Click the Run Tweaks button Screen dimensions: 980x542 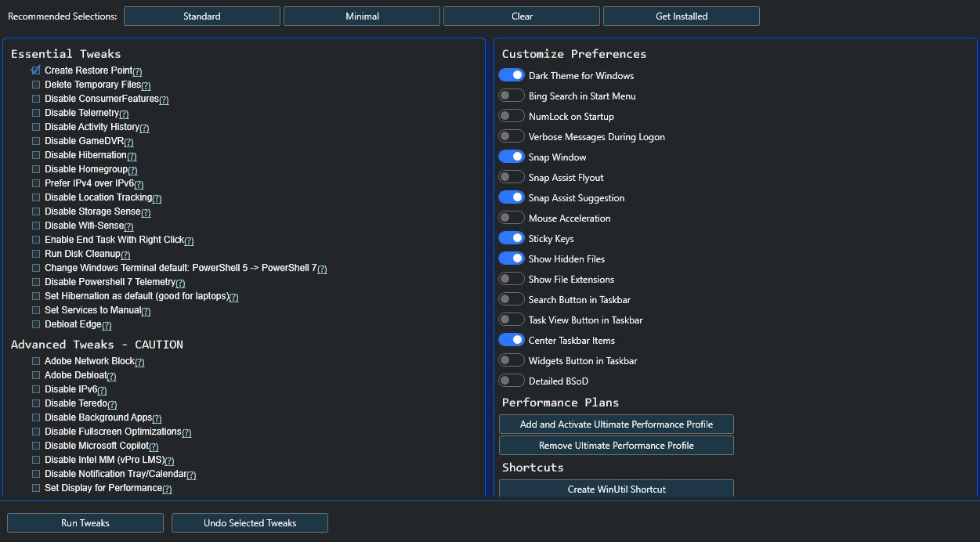[85, 522]
